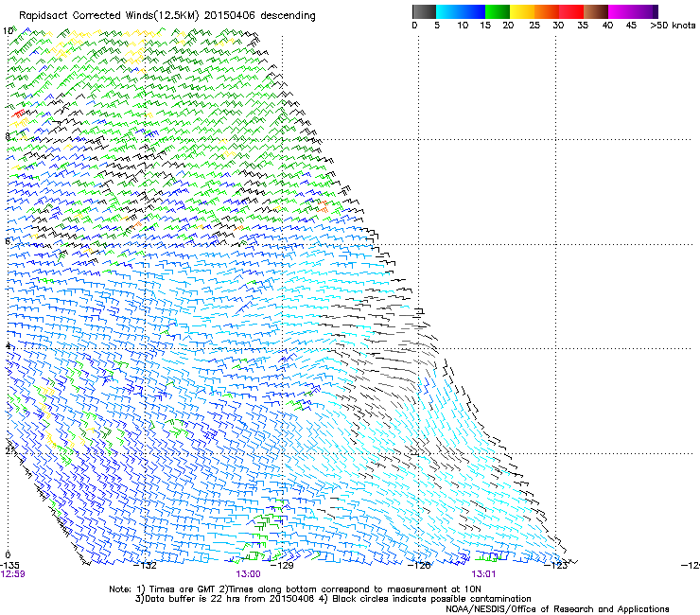
Task: Click the latitude label '0' at bottom left
Action: click(x=8, y=555)
